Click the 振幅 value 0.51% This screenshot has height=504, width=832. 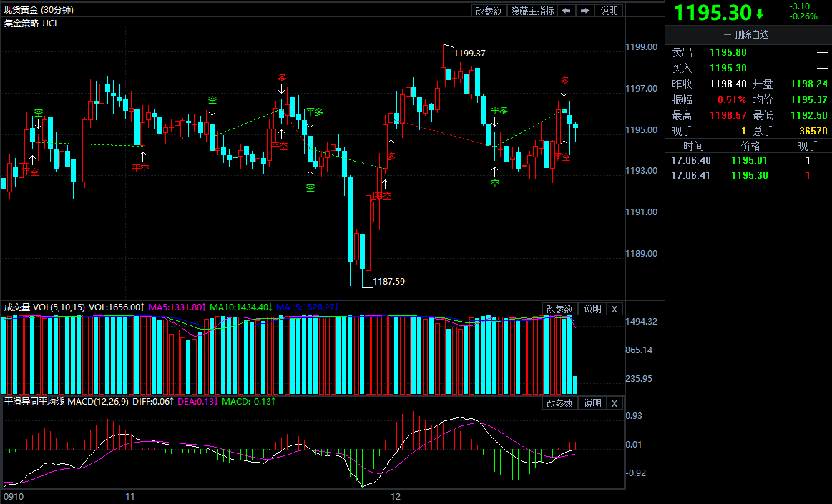[x=732, y=99]
